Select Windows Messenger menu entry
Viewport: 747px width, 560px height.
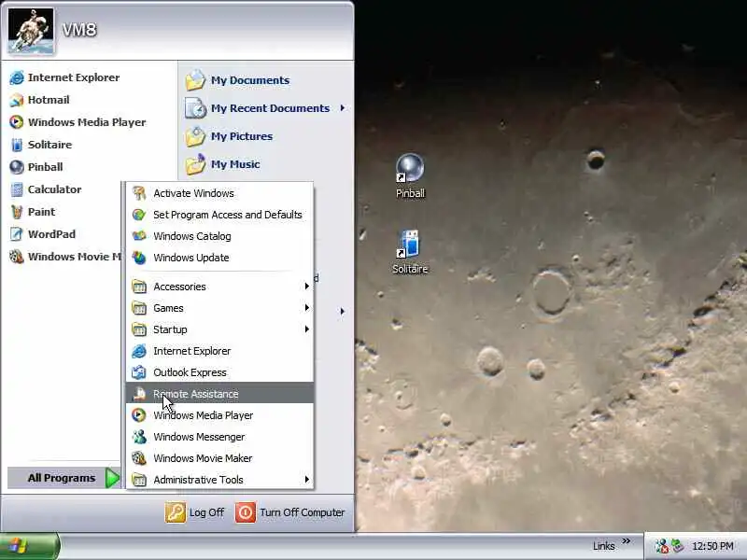(x=219, y=437)
